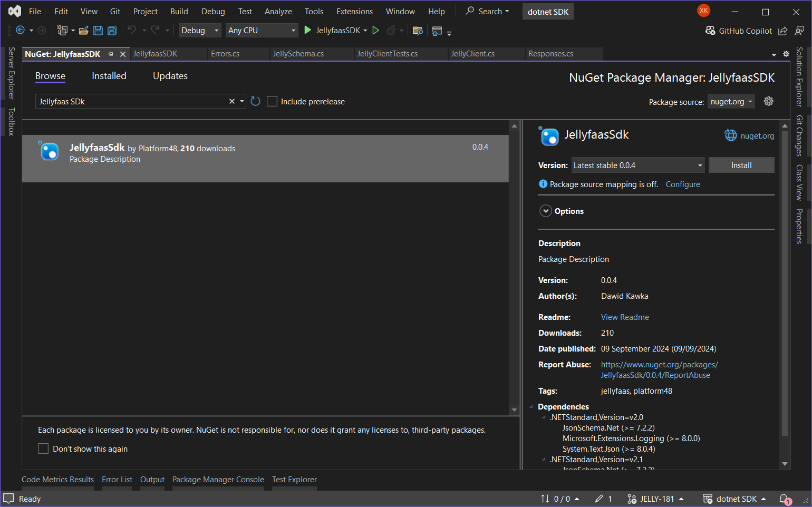Image resolution: width=812 pixels, height=507 pixels.
Task: Click the Redo arrow icon
Action: click(155, 30)
